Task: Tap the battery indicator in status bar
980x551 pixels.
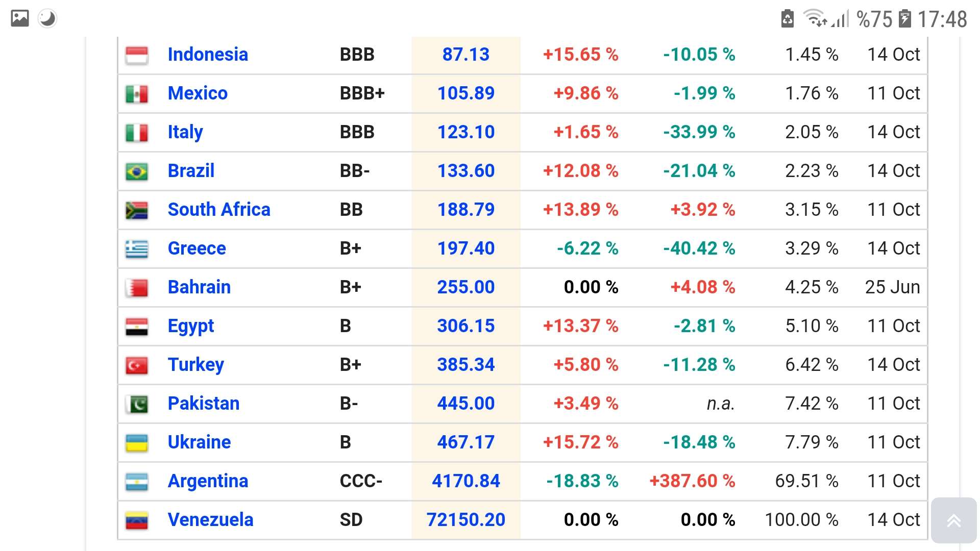Action: [x=904, y=19]
